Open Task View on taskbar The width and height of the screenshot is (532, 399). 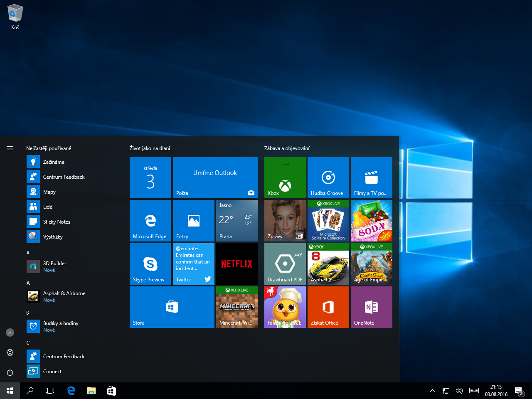click(x=50, y=391)
